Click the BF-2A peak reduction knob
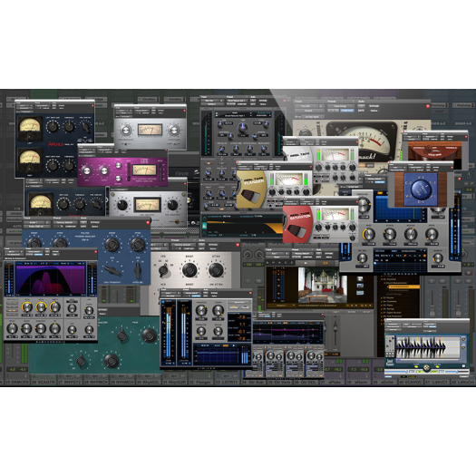Image resolution: width=476 pixels, height=476 pixels. pos(172,205)
